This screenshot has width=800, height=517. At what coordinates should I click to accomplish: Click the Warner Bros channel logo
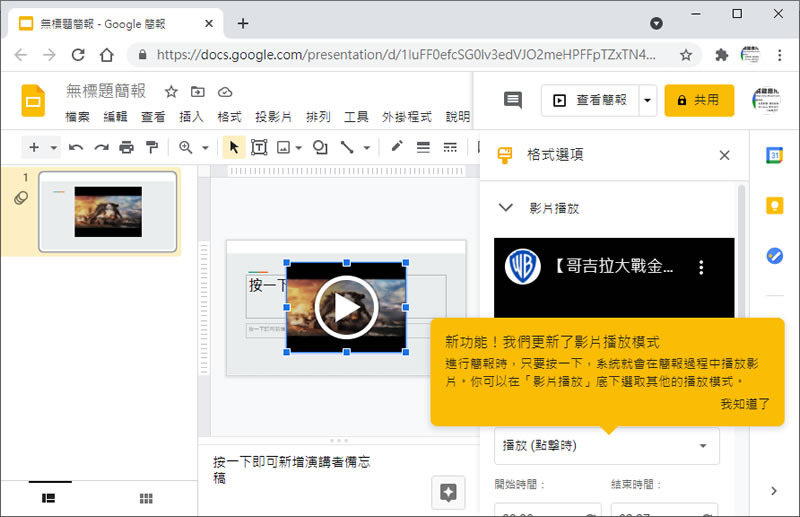tap(522, 266)
